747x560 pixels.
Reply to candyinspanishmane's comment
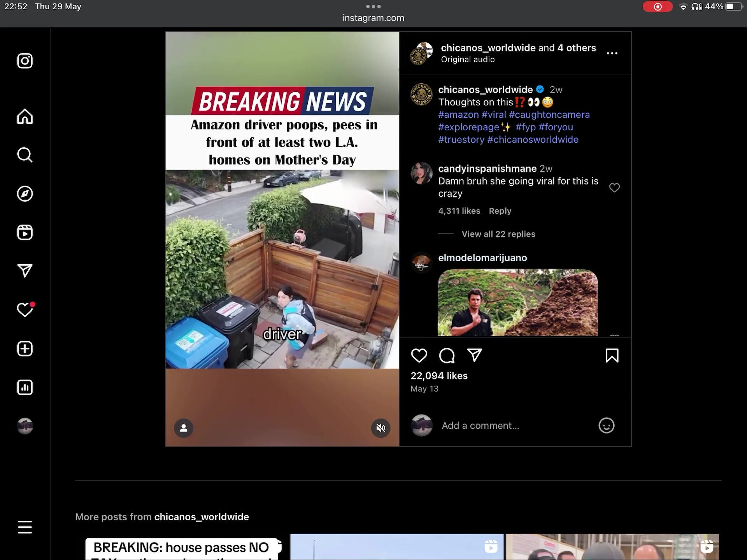[500, 211]
